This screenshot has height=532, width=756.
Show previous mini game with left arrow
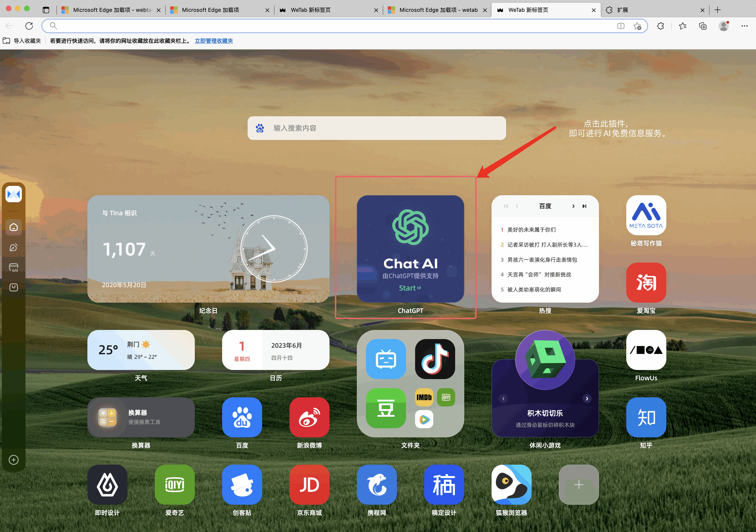[503, 399]
